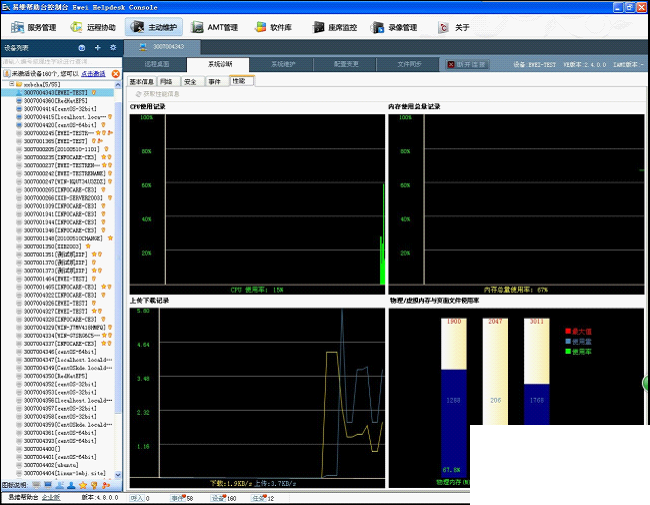
Task: Click the device list scrollbar down arrow
Action: [x=118, y=475]
